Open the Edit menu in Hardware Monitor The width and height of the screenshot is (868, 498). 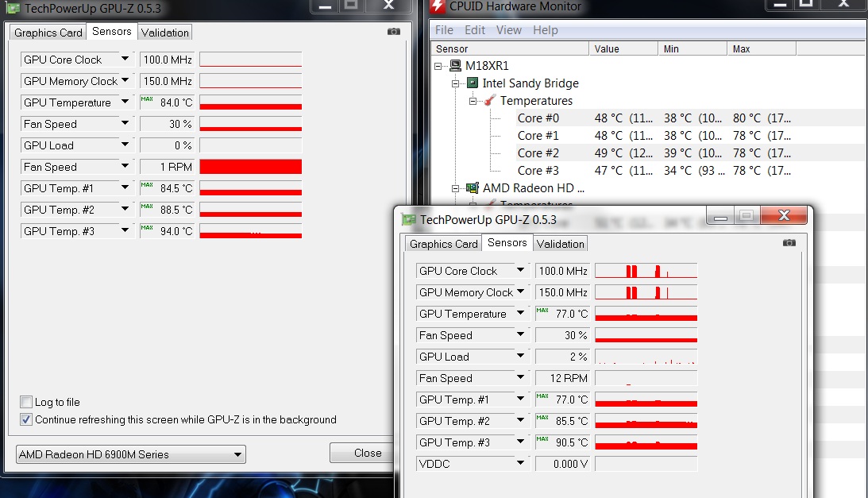(475, 30)
